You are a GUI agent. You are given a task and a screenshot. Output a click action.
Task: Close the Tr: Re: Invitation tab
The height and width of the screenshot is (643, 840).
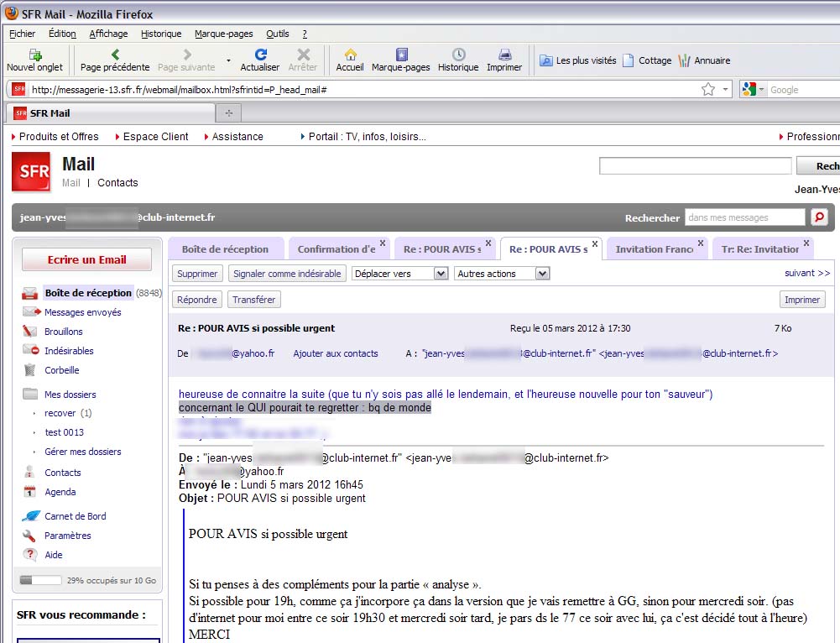806,243
